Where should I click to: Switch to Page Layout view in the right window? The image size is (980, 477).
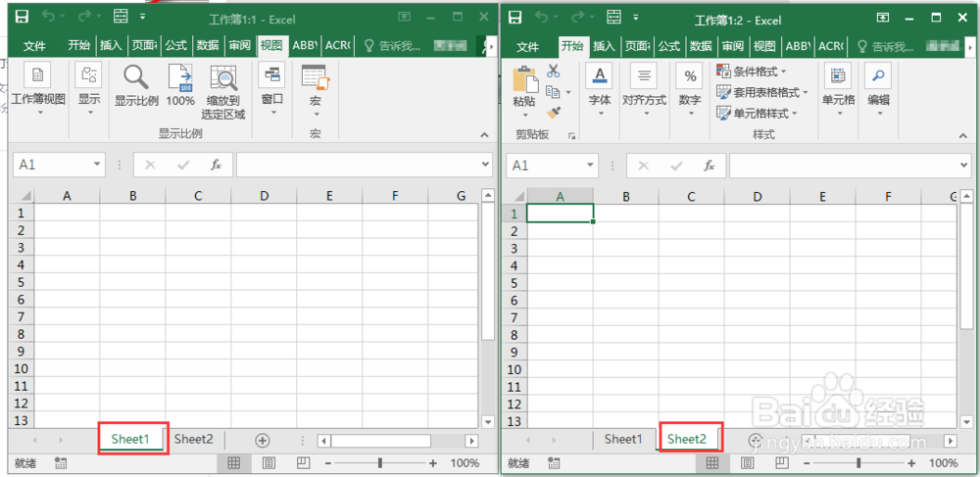(x=747, y=462)
